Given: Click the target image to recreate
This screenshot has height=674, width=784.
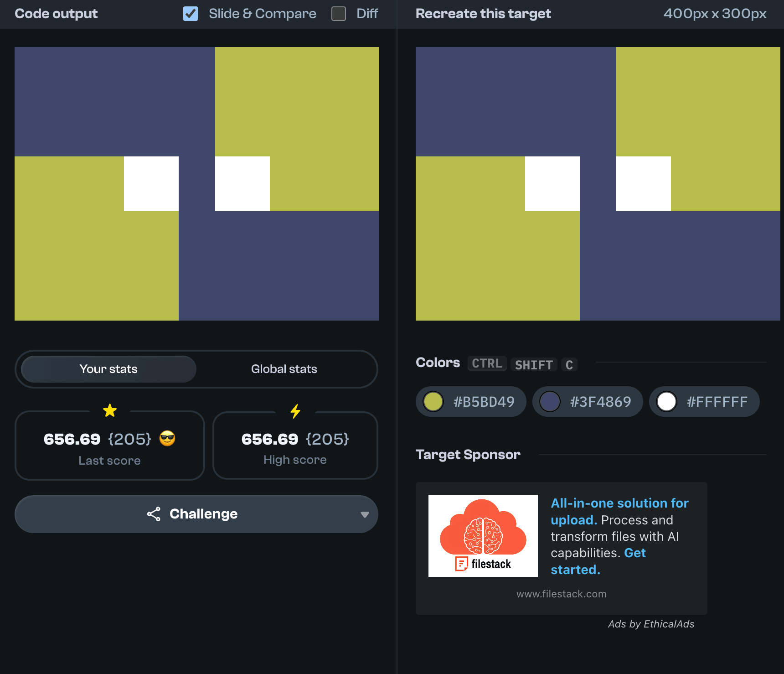Looking at the screenshot, I should (598, 184).
